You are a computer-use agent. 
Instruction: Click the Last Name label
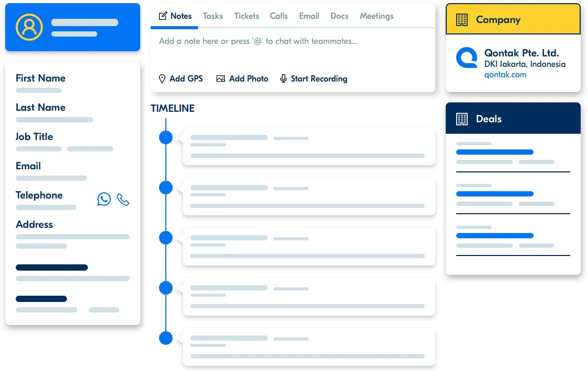coord(40,107)
